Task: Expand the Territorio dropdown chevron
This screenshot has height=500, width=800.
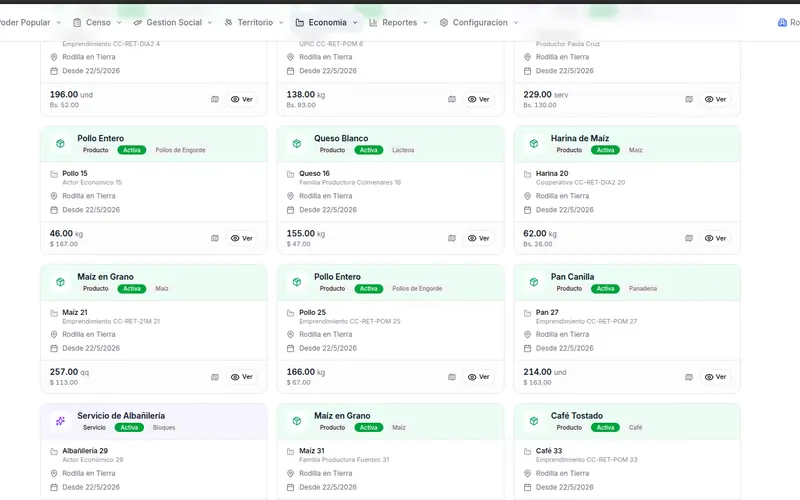Action: coord(281,22)
